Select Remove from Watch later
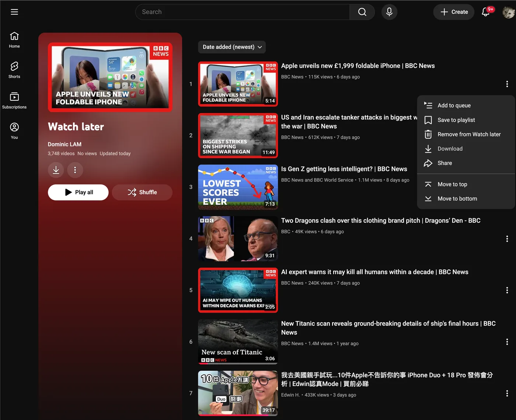 point(466,134)
